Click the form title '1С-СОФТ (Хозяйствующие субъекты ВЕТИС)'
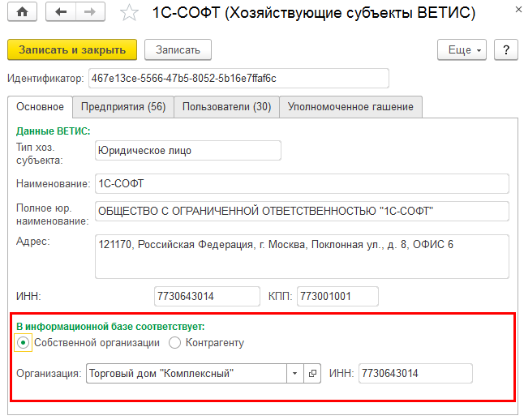 pos(314,13)
